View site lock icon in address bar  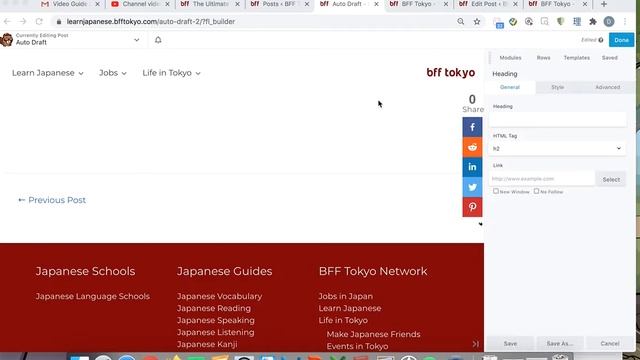point(59,22)
